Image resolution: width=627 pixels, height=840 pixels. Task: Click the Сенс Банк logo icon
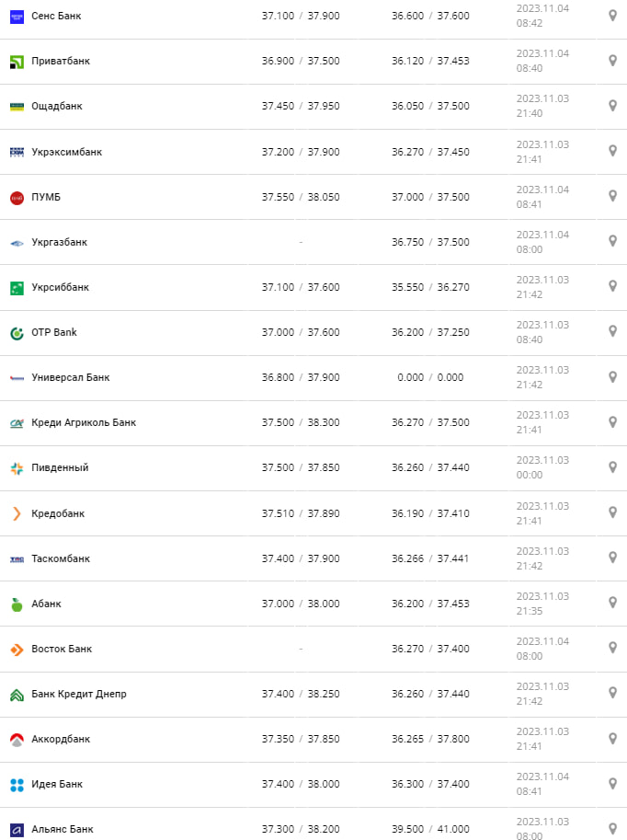tap(17, 17)
